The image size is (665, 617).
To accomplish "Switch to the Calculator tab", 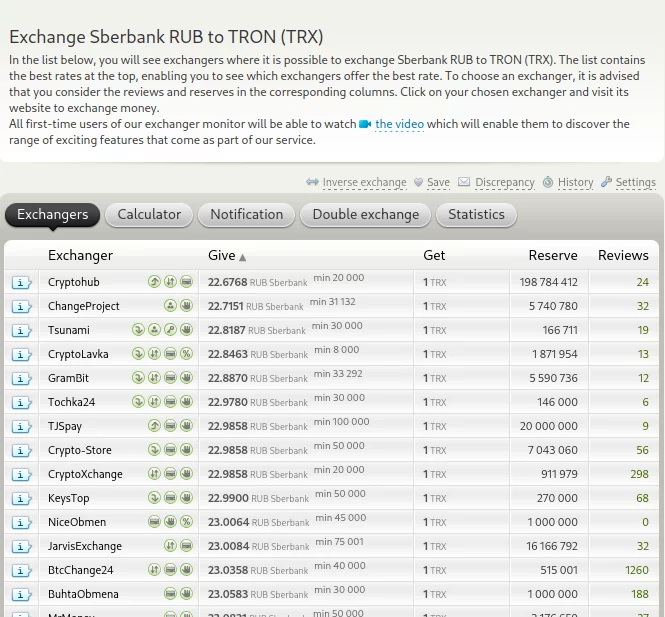I will (x=149, y=215).
